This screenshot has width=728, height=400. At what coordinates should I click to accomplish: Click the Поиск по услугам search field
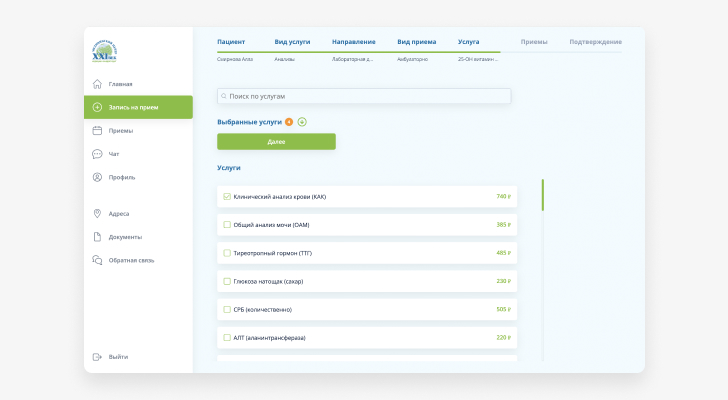point(364,96)
